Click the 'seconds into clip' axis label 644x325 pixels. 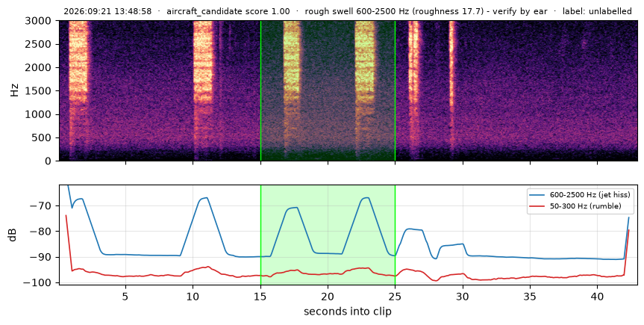coord(348,312)
